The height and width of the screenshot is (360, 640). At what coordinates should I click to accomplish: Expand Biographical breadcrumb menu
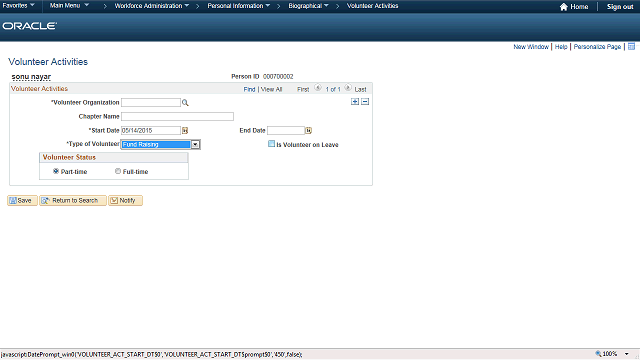tap(308, 6)
